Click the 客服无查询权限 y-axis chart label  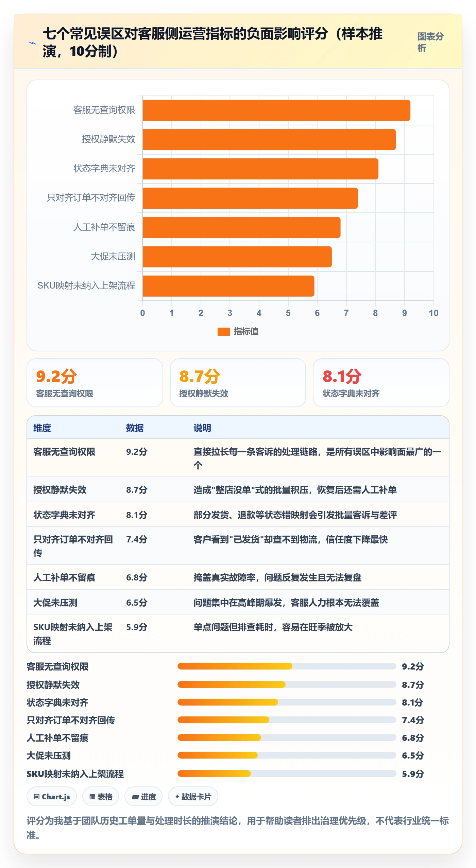click(104, 110)
